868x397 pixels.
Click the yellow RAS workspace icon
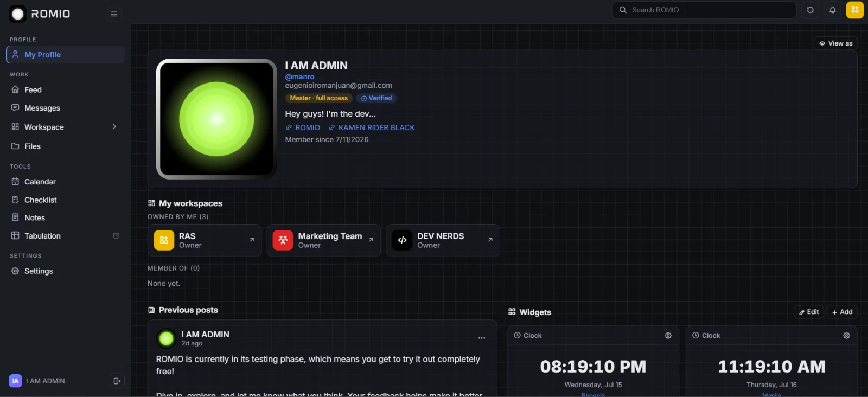pos(164,240)
